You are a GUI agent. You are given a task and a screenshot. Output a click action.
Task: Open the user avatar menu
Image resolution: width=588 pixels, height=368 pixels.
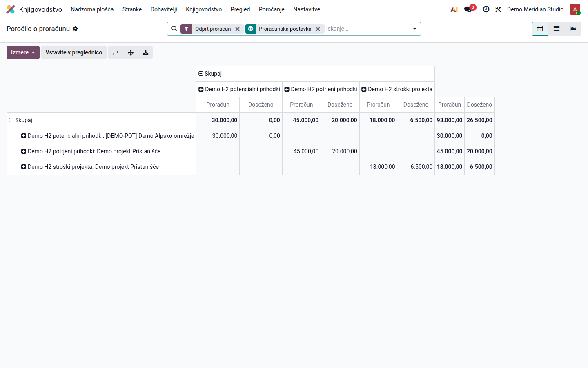pos(575,9)
